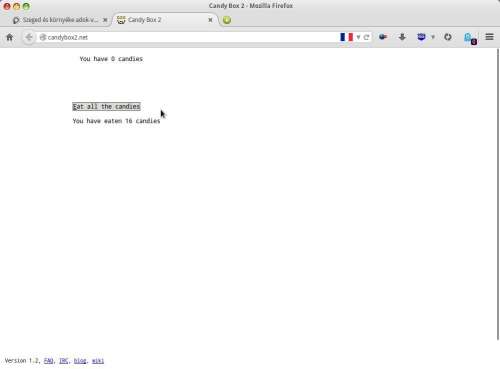Viewport: 500px width, 369px height.
Task: Open the Firefox hamburger menu
Action: coord(489,37)
